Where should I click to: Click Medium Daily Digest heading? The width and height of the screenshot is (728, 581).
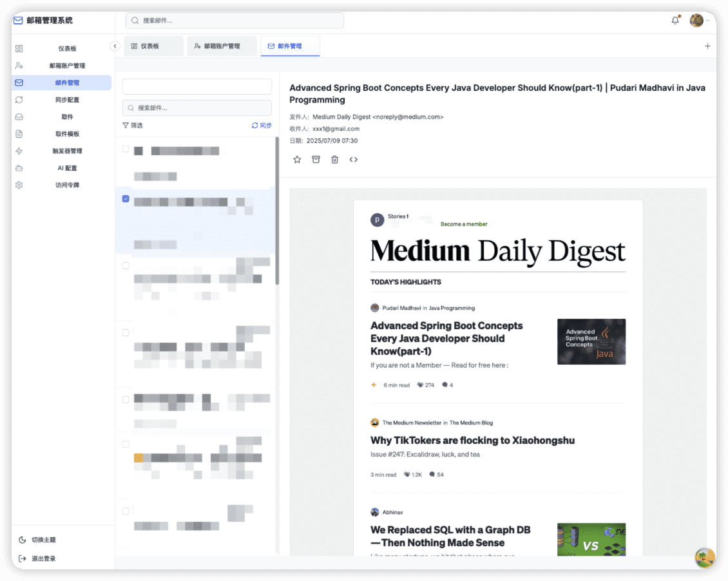tap(498, 251)
